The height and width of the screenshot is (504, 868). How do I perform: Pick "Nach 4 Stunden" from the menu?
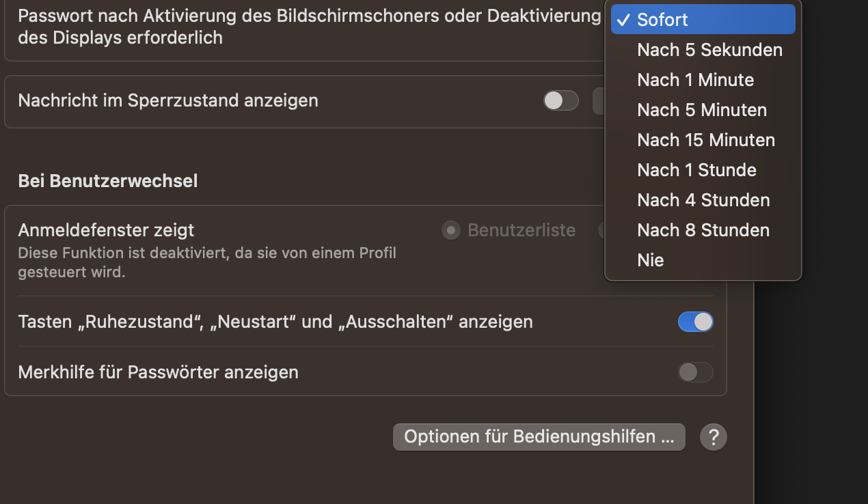point(703,200)
